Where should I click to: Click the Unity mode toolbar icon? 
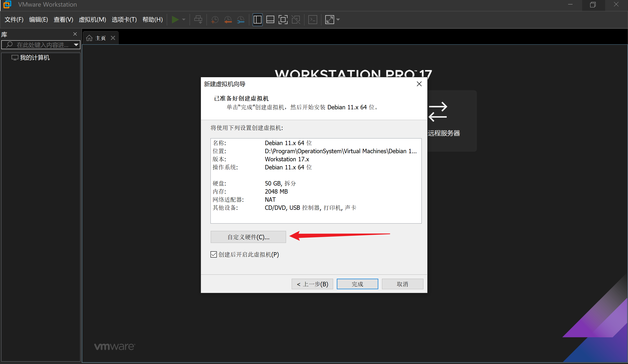pyautogui.click(x=296, y=19)
